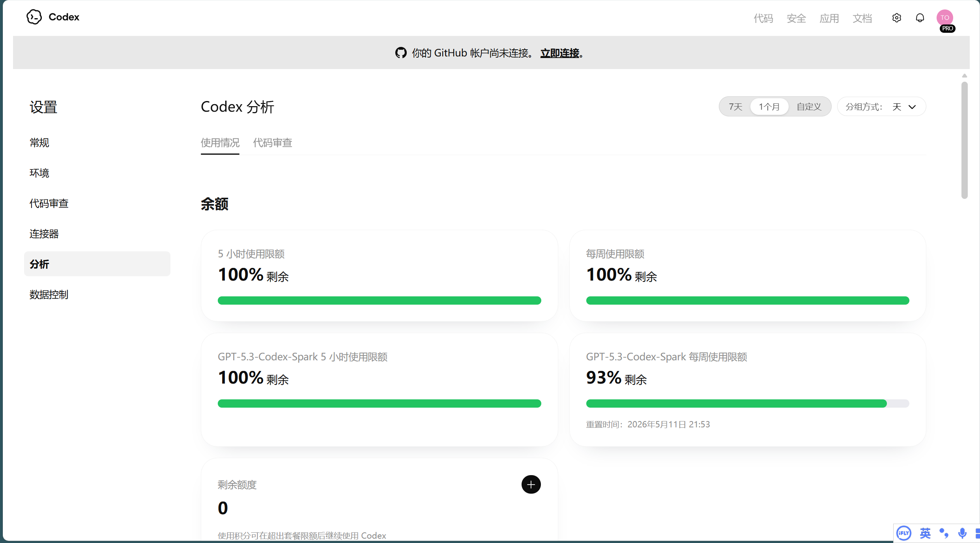Select the 1个月 time range
The image size is (980, 543).
[x=769, y=107]
